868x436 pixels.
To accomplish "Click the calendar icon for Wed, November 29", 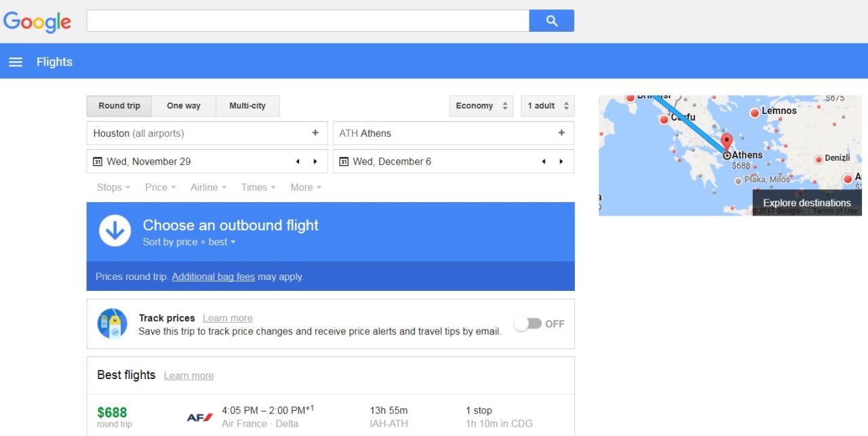I will pyautogui.click(x=98, y=161).
